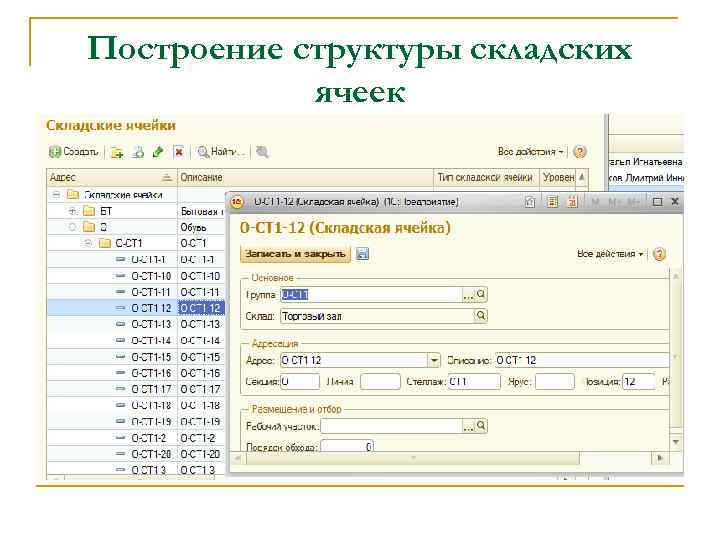The width and height of the screenshot is (720, 540).
Task: Click the Ярус input field
Action: click(x=555, y=382)
